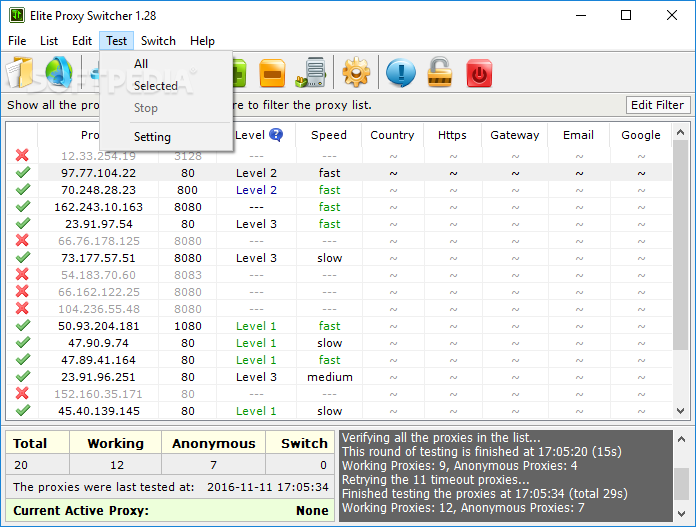Click the green check status of 162.243.10.163

23,206
